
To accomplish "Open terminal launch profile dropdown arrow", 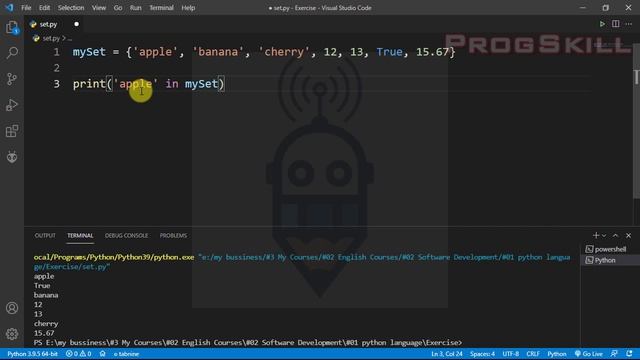I will [604, 236].
